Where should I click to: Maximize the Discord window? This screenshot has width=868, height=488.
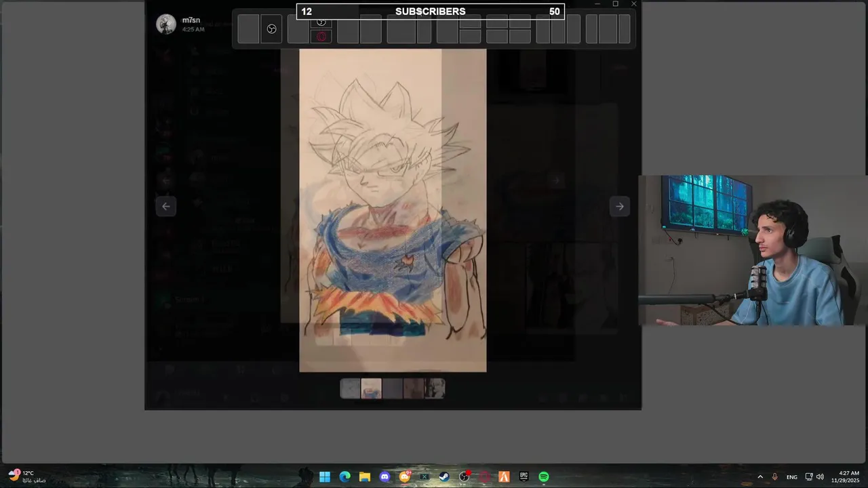615,4
